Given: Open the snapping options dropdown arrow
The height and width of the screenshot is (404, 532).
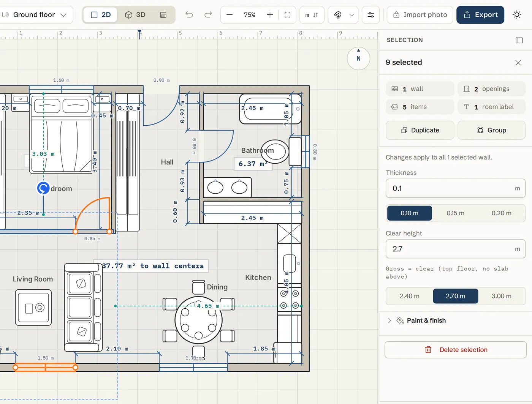Looking at the screenshot, I should [351, 15].
